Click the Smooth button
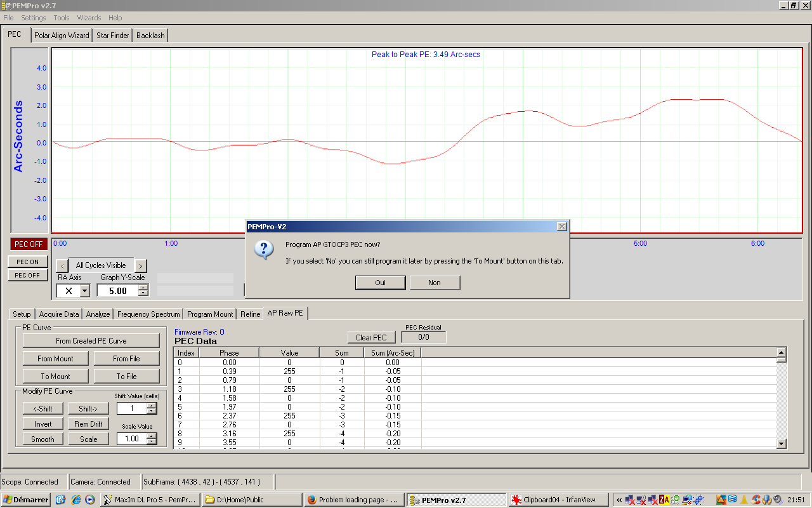Screen dimensions: 812x508 43,439
